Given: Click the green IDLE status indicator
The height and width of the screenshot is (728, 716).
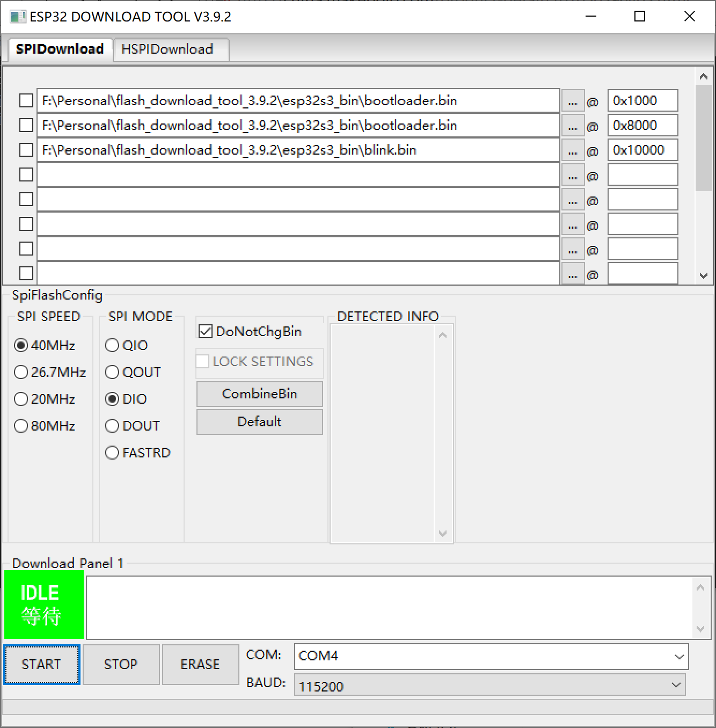Looking at the screenshot, I should pos(44,605).
